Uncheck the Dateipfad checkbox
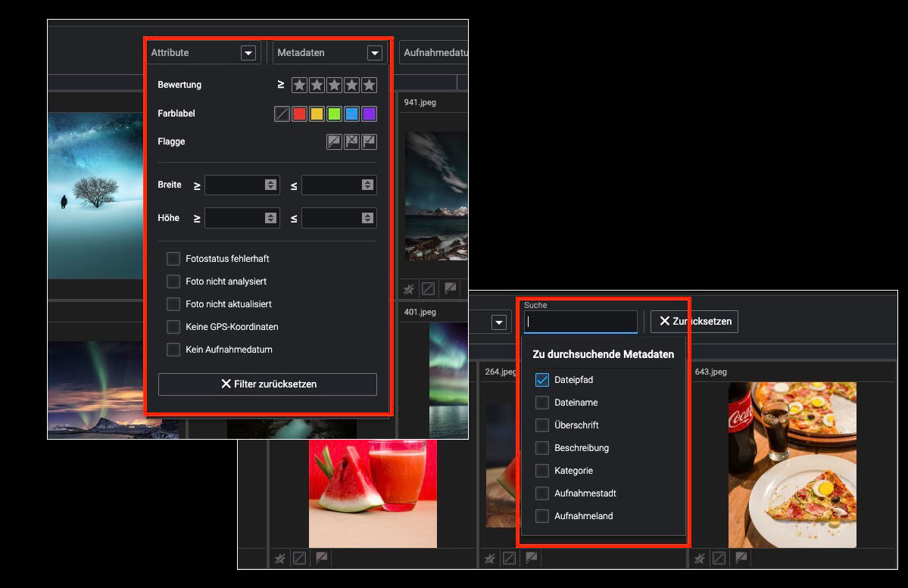The width and height of the screenshot is (908, 588). (542, 380)
